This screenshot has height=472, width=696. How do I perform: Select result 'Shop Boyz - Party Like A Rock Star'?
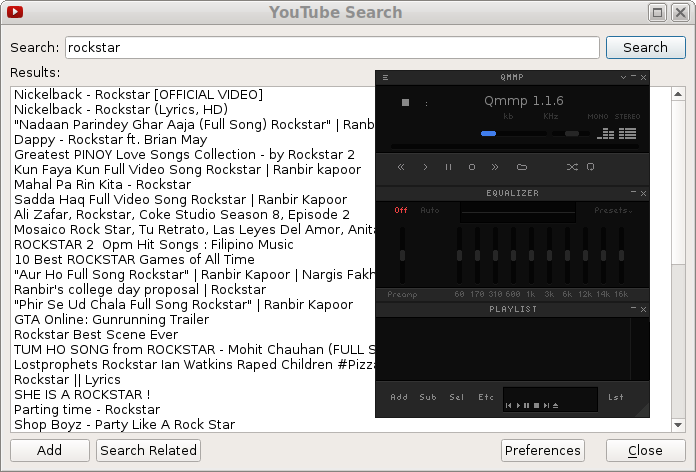tap(124, 424)
